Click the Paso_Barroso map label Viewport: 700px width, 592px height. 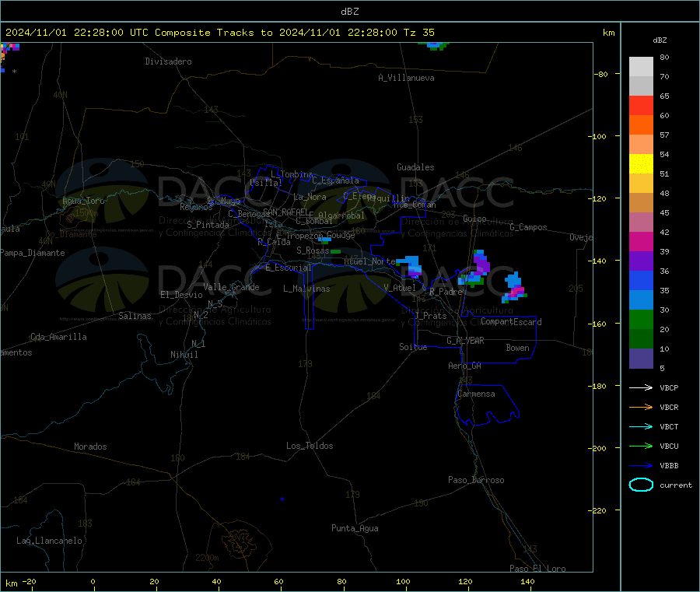coord(476,480)
